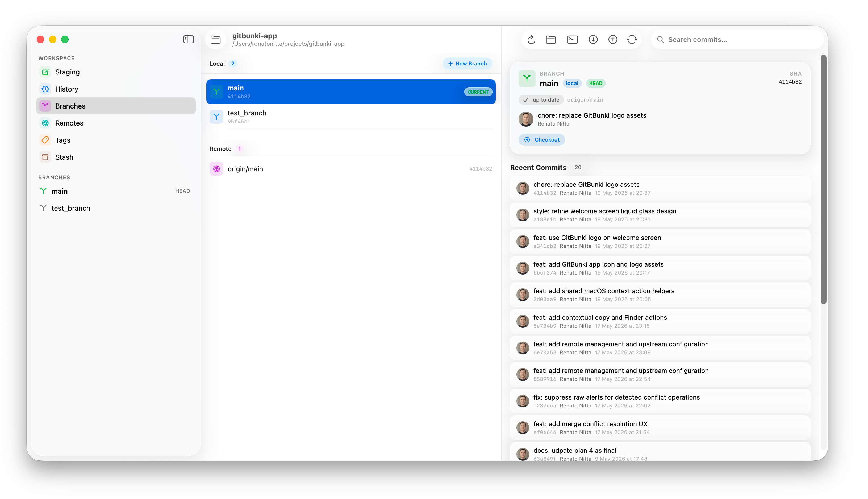The width and height of the screenshot is (868, 499).
Task: Refresh repository with the circular arrow icon
Action: click(x=531, y=40)
